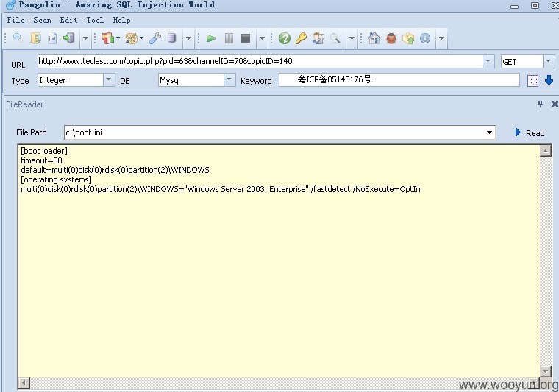Click the user account icon in toolbar
The height and width of the screenshot is (392, 559).
tap(318, 38)
